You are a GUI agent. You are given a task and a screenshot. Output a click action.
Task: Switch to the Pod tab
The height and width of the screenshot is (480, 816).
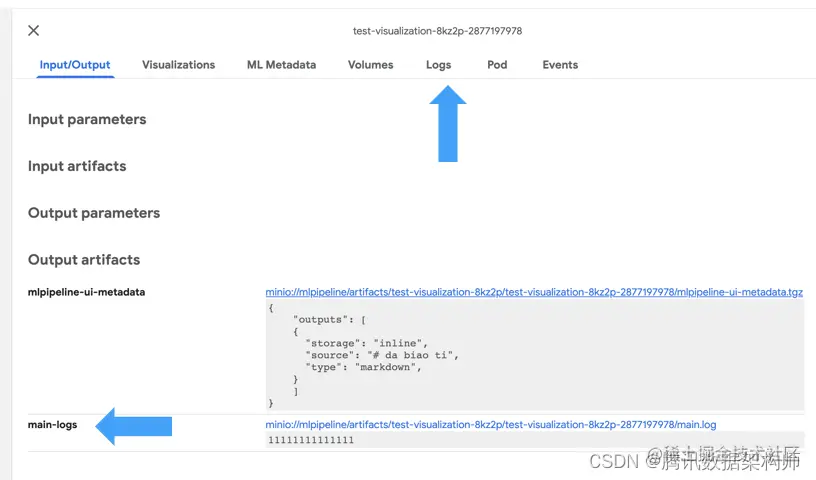[497, 65]
